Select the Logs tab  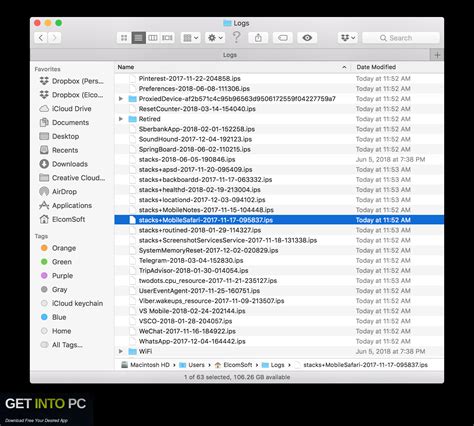[x=230, y=55]
